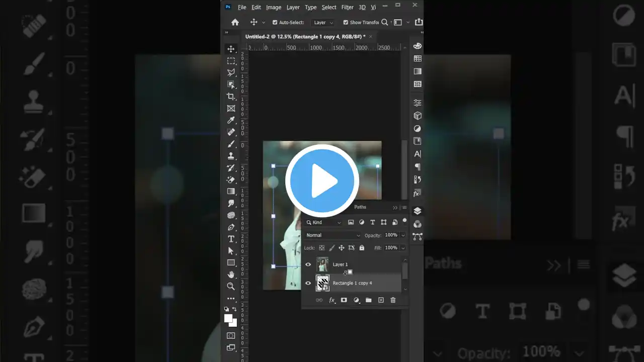644x362 pixels.
Task: Hide Layer 1 using its eye icon
Action: [x=308, y=264]
